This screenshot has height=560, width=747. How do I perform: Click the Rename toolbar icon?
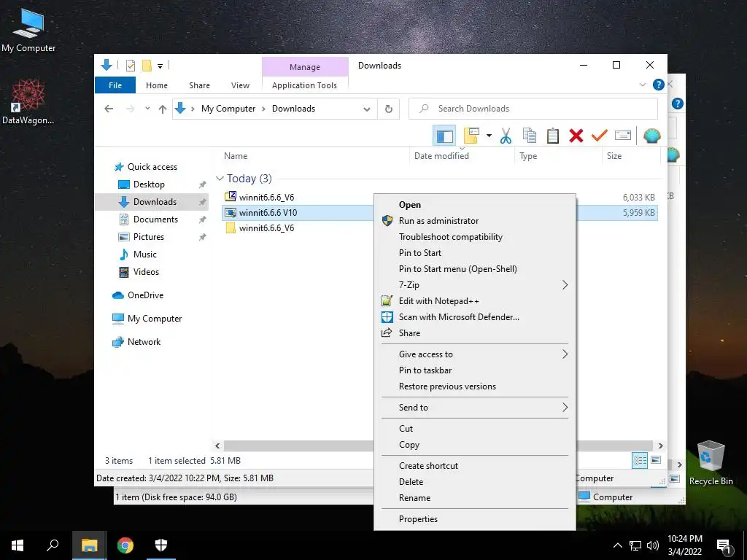pyautogui.click(x=623, y=136)
